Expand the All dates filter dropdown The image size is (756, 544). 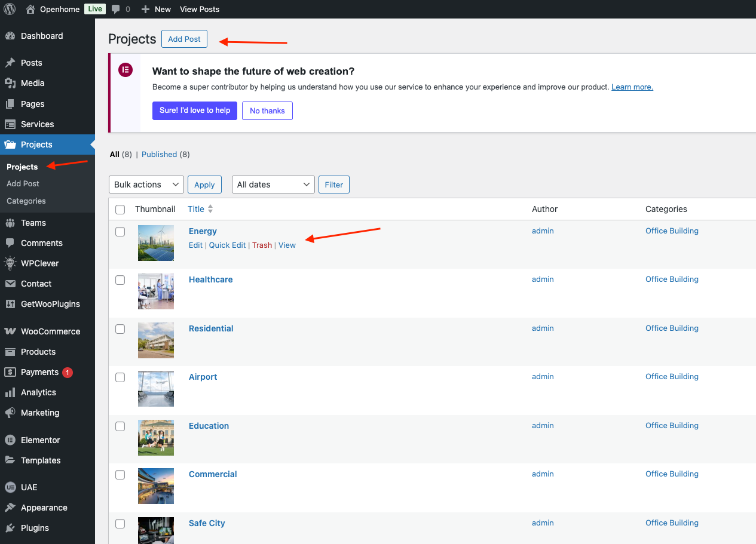click(x=273, y=185)
